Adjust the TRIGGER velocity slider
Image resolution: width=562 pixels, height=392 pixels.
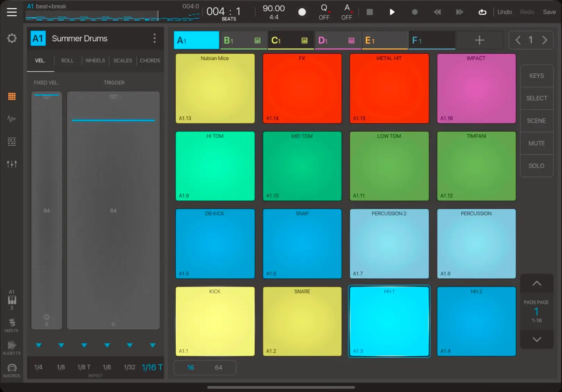(x=113, y=210)
